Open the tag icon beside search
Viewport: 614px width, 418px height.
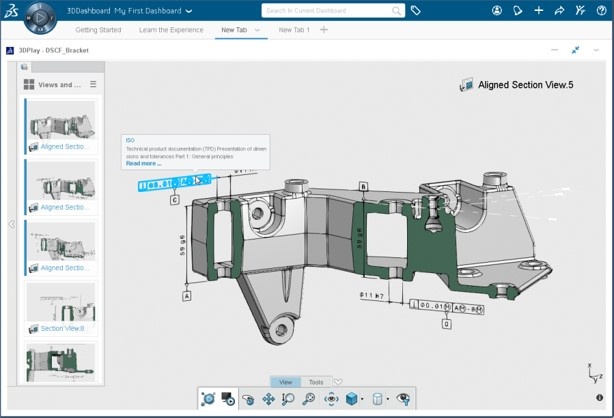click(x=415, y=11)
